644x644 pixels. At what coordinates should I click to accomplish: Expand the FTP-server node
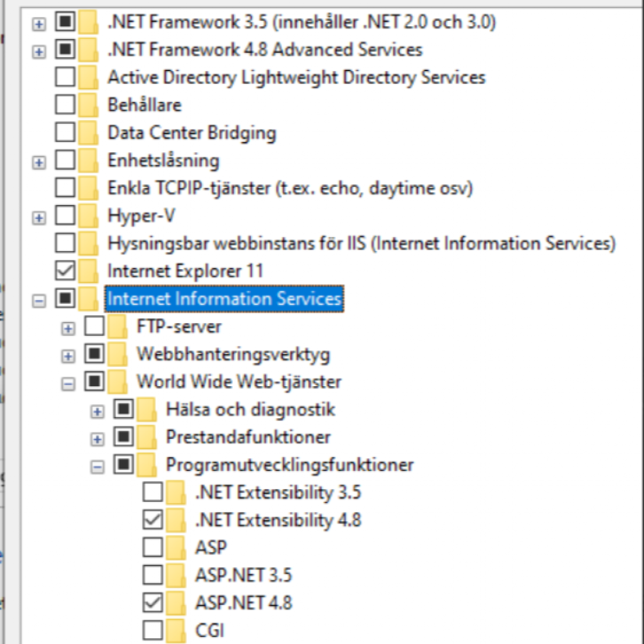pos(68,328)
